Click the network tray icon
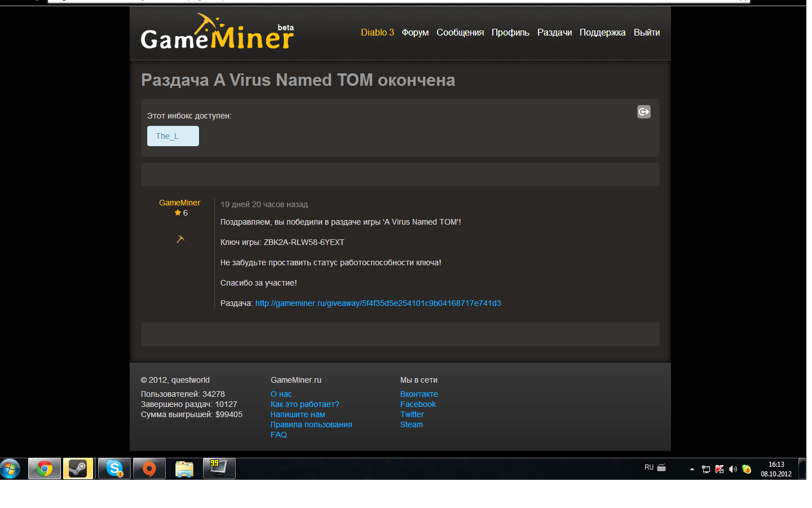812x508 pixels. coord(706,469)
